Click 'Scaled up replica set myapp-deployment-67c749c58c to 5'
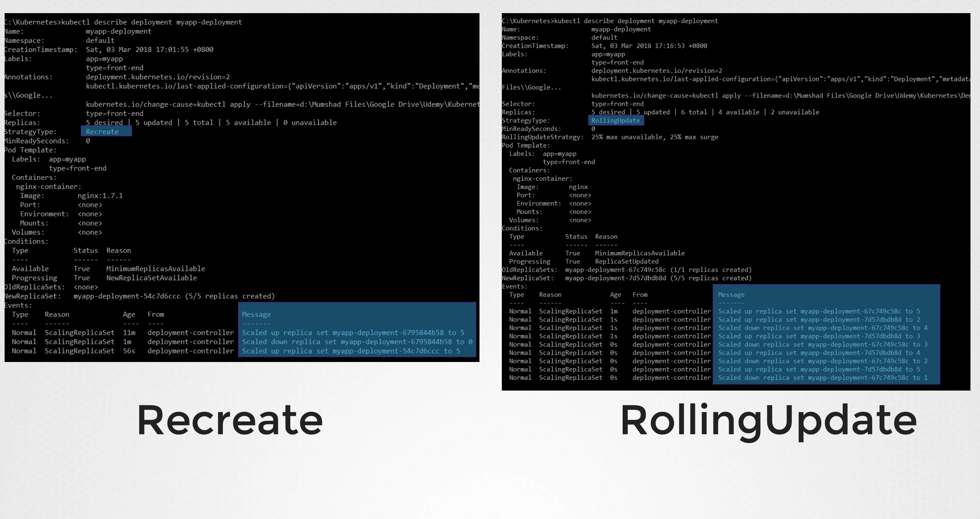Screen dimensions: 980x519 tap(819, 311)
